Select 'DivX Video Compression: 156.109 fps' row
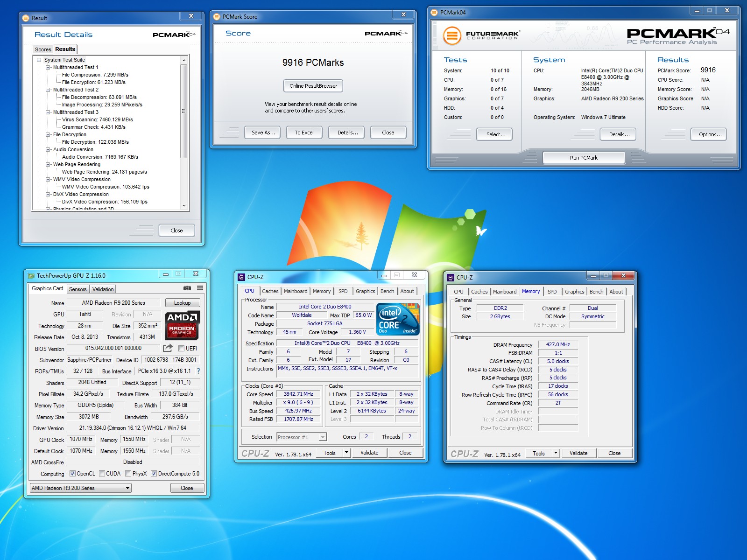Image resolution: width=747 pixels, height=560 pixels. click(x=105, y=202)
